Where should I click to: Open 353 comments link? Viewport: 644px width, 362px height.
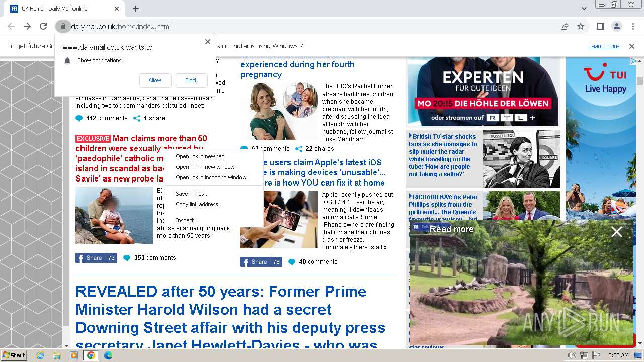pos(155,258)
